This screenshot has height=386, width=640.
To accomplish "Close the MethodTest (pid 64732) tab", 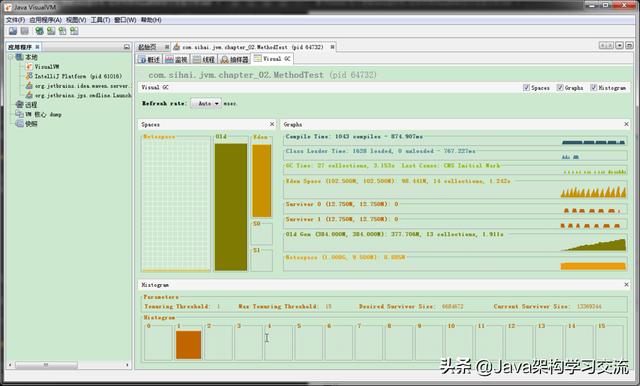I will pos(332,47).
